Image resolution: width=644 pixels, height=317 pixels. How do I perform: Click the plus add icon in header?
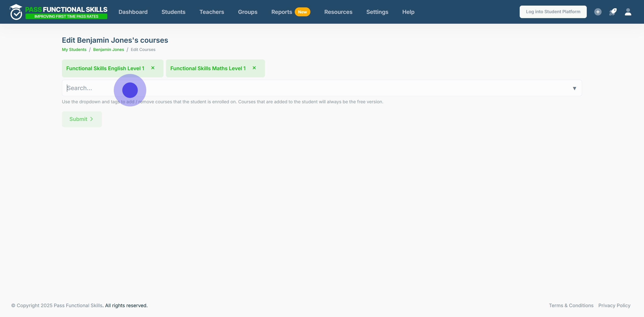click(x=598, y=12)
